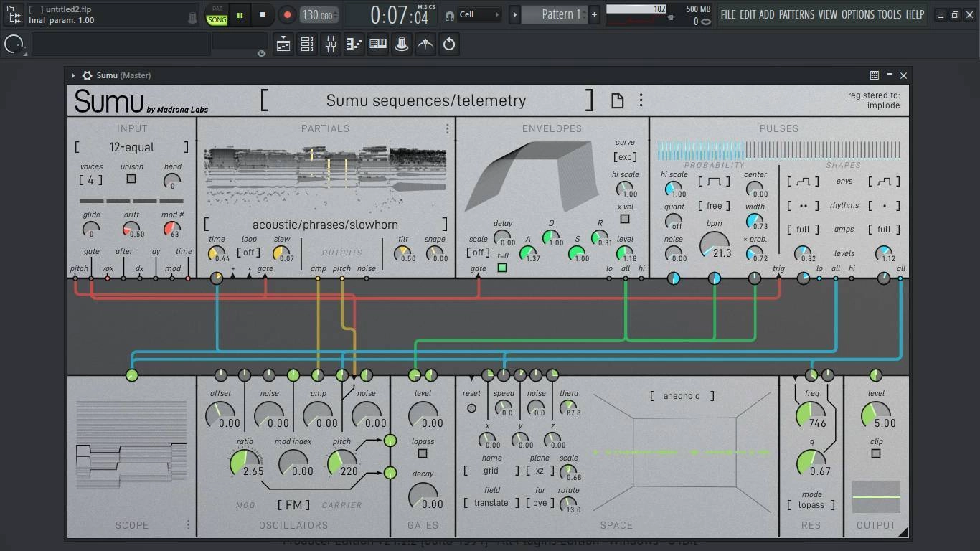Click the green input patch dial above SCOPE
Viewport: 980px width, 551px height.
click(131, 375)
